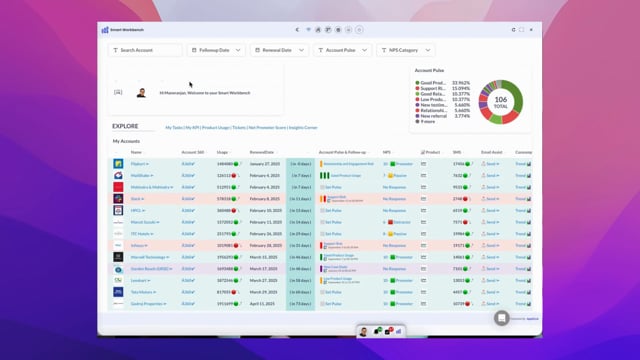Screen dimensions: 640x360
Task: Open the Send dropdown in the Slack row
Action: pos(490,199)
